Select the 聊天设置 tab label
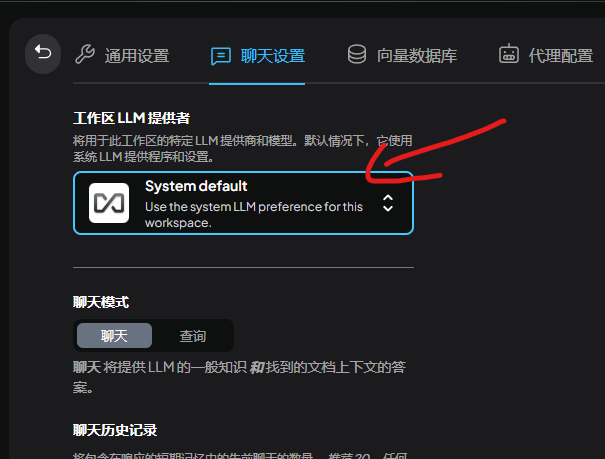Viewport: 605px width, 459px height. [273, 56]
